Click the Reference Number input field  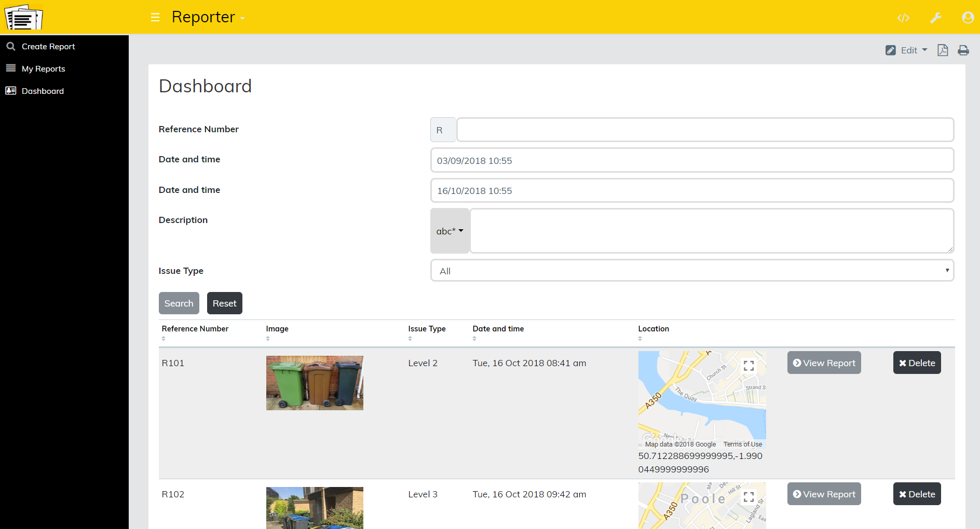[704, 130]
